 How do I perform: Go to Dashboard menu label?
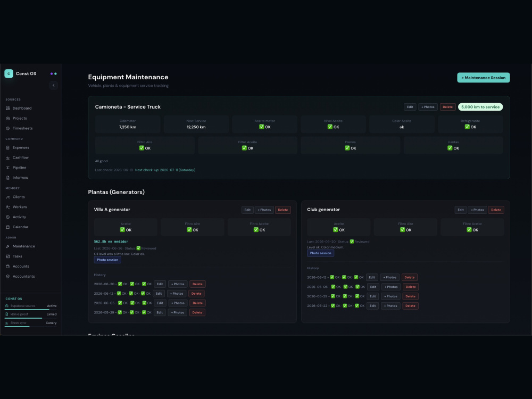[22, 108]
